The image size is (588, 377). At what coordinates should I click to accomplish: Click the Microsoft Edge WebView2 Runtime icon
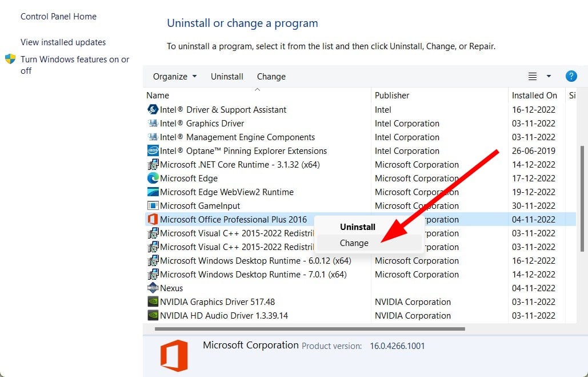(153, 192)
